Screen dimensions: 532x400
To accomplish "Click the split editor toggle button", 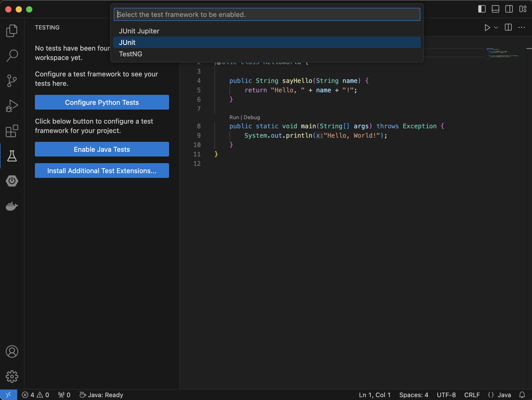I will pos(509,27).
